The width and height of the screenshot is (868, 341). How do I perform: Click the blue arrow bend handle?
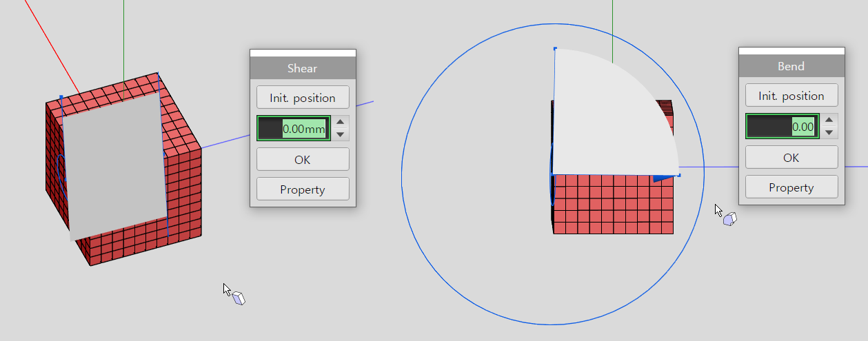665,178
